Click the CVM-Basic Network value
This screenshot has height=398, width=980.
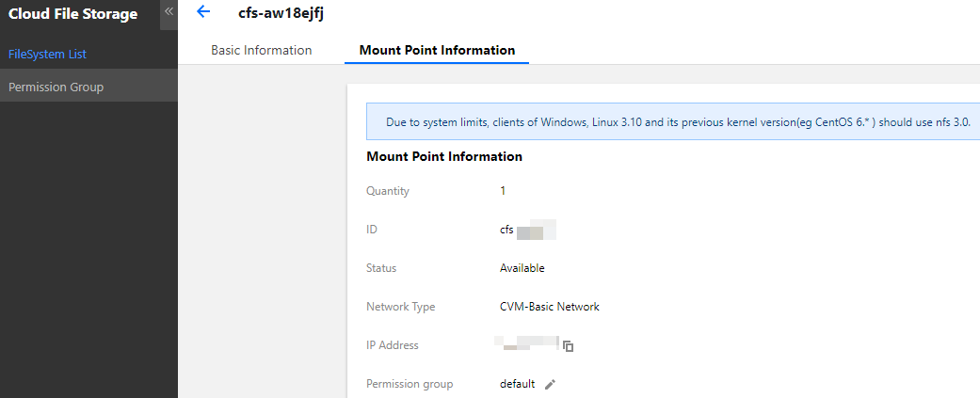pos(549,307)
